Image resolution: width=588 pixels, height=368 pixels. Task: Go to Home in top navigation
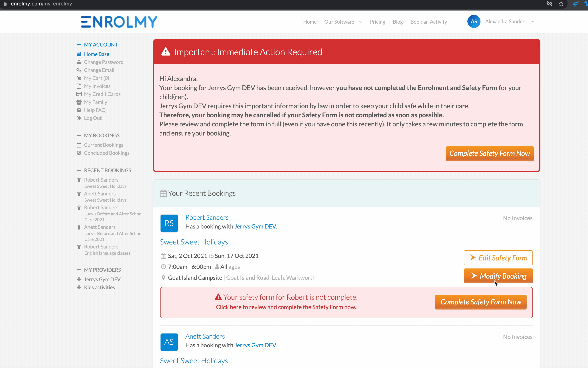(310, 22)
